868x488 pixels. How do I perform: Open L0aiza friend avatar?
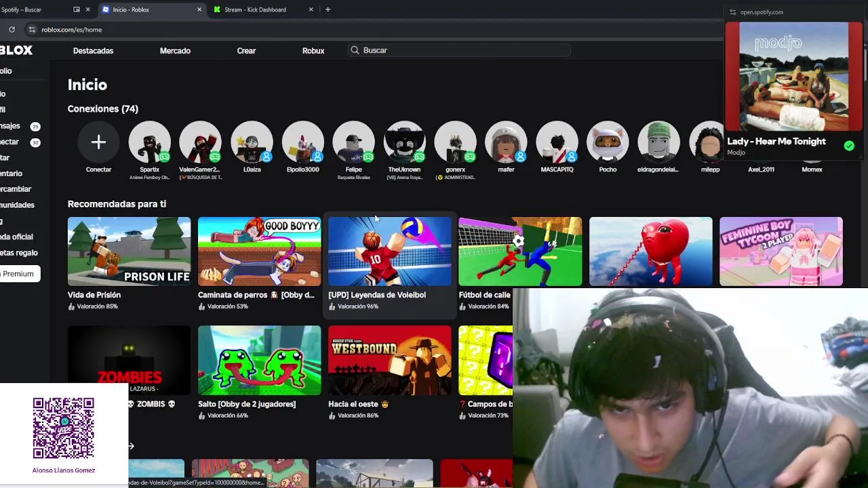point(252,142)
